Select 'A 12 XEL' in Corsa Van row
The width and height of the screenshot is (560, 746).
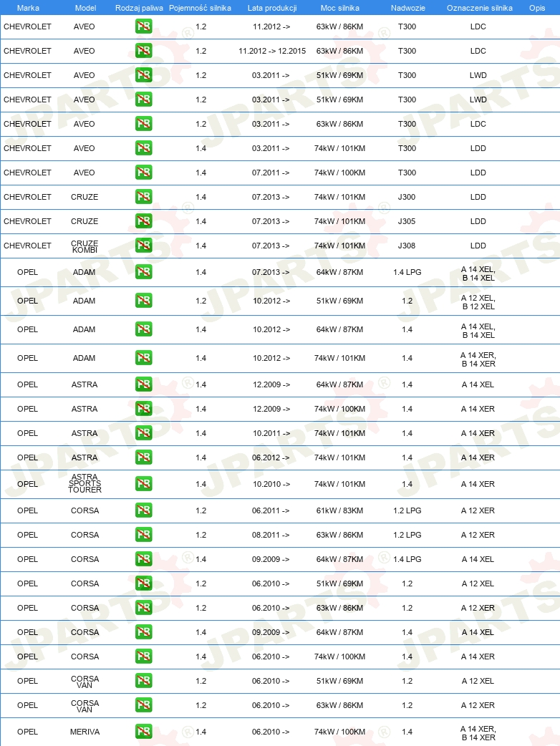478,681
